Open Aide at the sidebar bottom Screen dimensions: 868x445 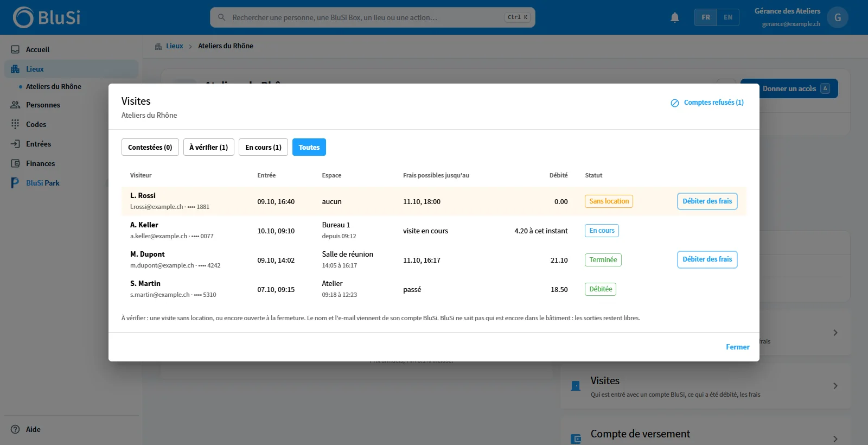[x=72, y=429]
